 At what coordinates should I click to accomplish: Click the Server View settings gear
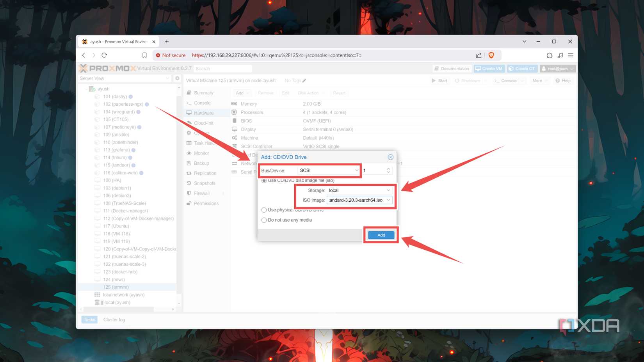tap(177, 78)
